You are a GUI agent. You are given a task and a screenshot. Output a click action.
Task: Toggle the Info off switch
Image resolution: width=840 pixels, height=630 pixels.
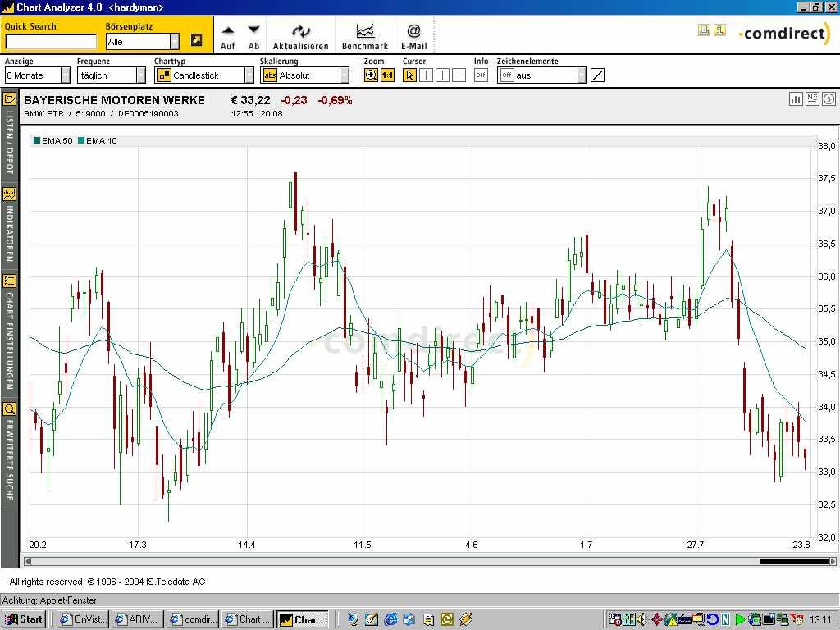[x=481, y=75]
